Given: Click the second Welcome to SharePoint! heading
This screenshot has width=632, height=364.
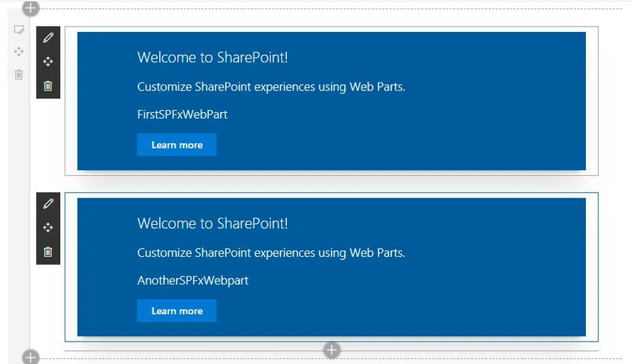Looking at the screenshot, I should 213,223.
